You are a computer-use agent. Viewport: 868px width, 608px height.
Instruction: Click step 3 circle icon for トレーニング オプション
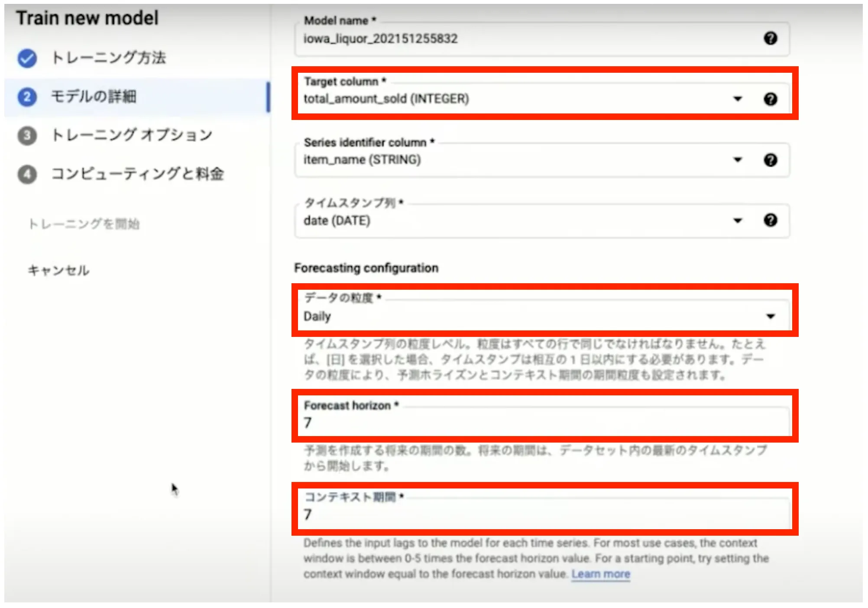tap(27, 136)
